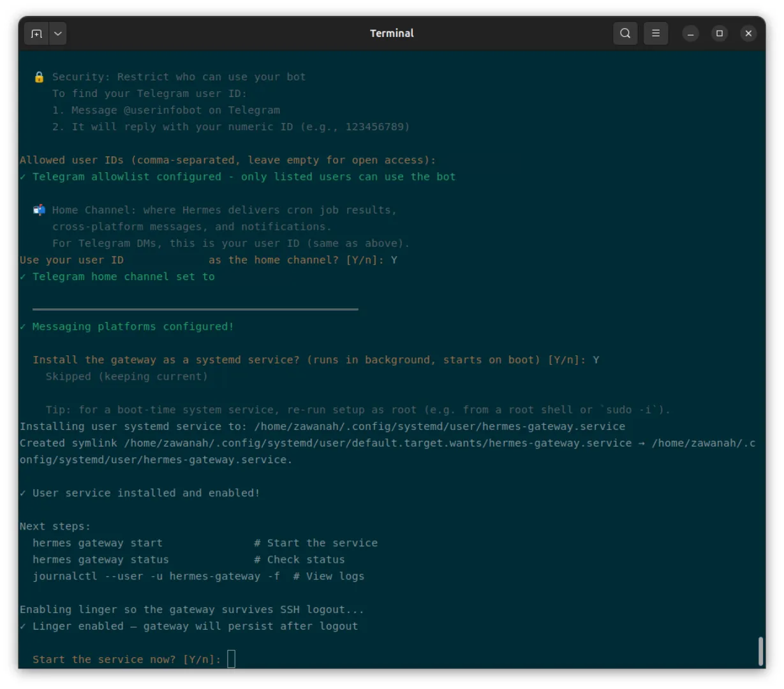Maximize the Terminal window

[720, 33]
